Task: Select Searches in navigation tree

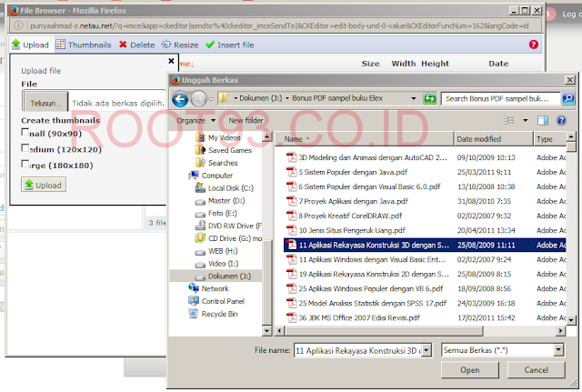Action: click(x=216, y=163)
